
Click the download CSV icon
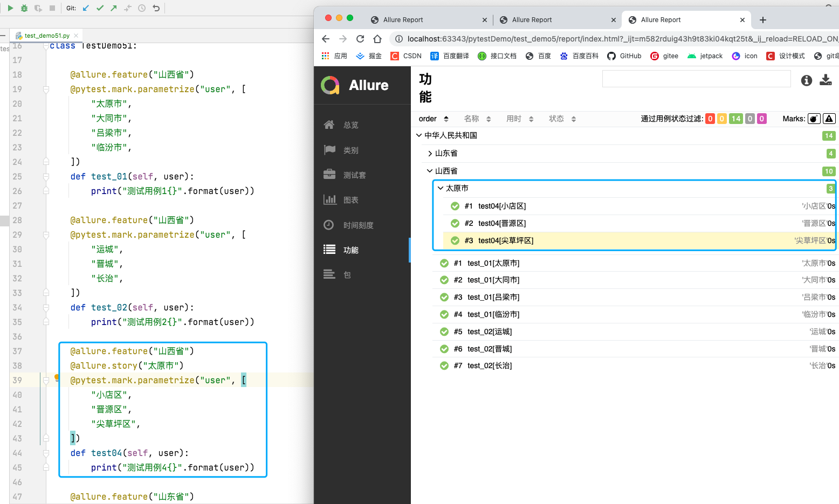[826, 80]
